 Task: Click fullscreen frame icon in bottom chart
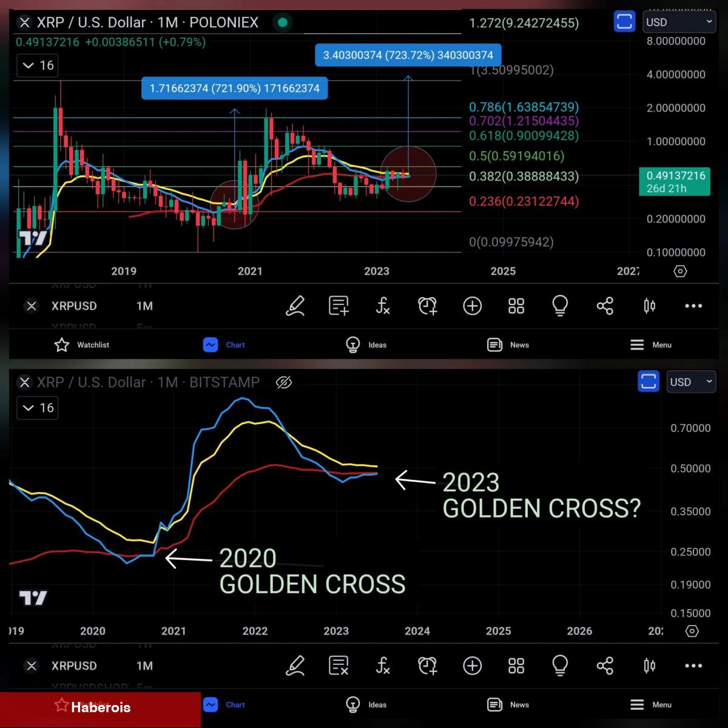649,382
